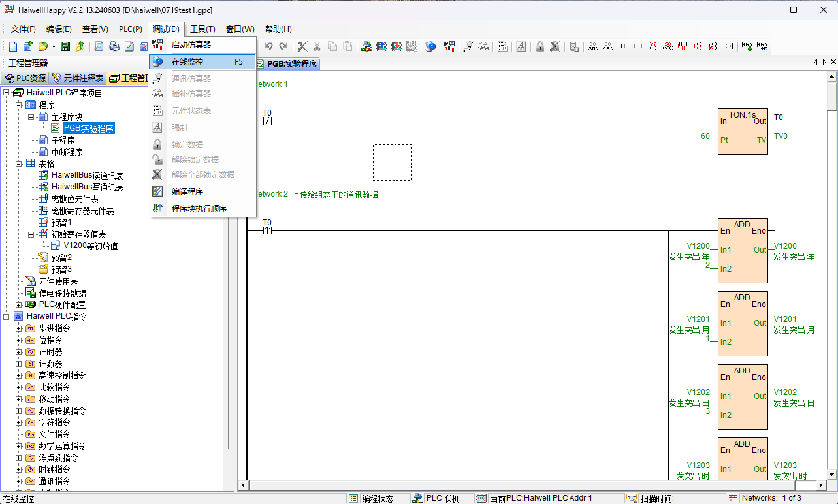Viewport: 838px width, 504px height.
Task: Click the Redo arrow toolbar icon
Action: click(x=283, y=46)
